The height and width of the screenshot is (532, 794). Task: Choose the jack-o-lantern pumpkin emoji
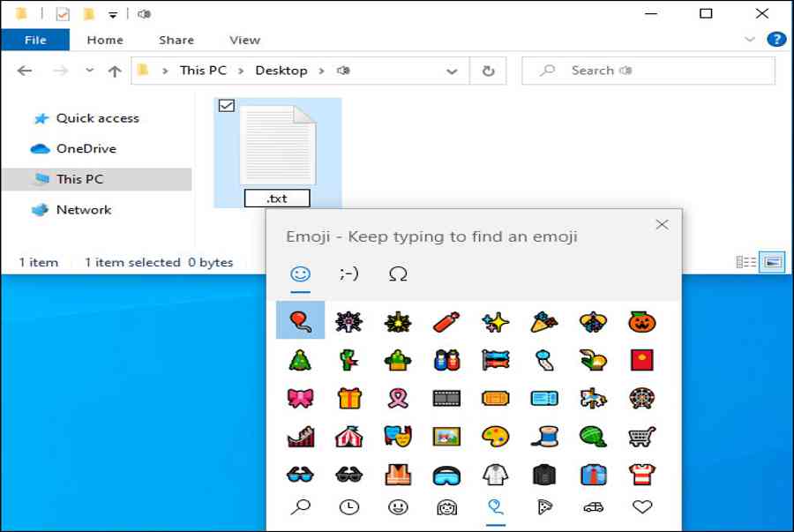pyautogui.click(x=642, y=322)
